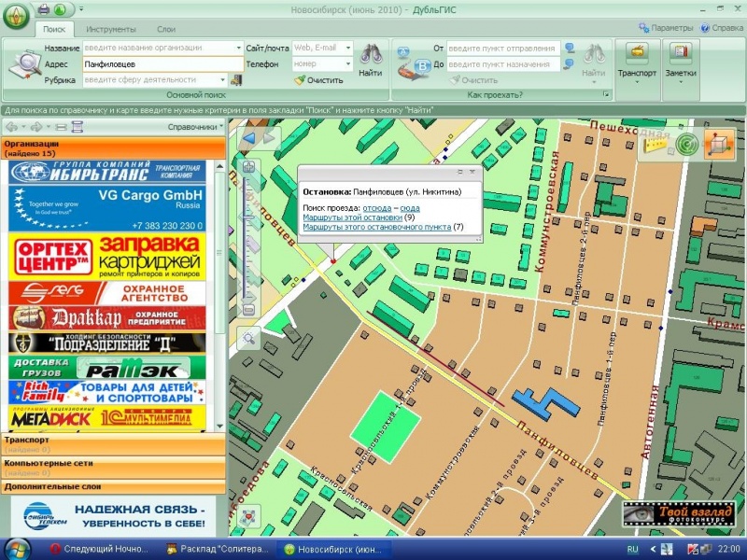The image size is (747, 560).
Task: Click the map zoom in plus button
Action: click(248, 167)
